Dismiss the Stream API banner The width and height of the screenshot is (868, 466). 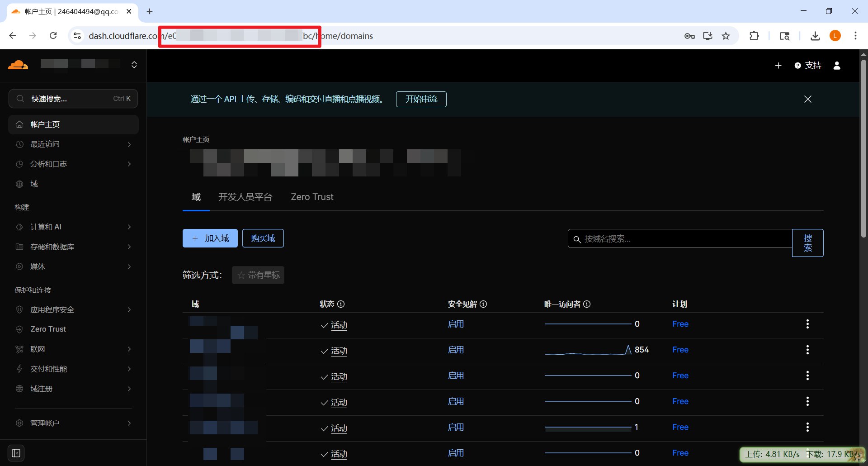[808, 99]
